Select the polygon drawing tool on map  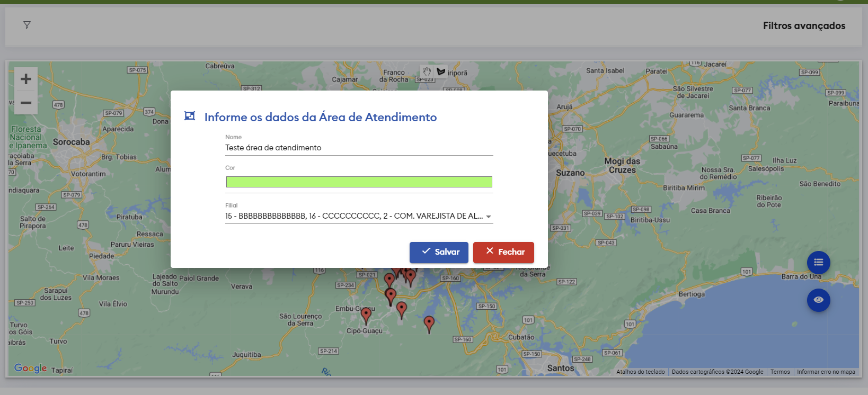(441, 72)
